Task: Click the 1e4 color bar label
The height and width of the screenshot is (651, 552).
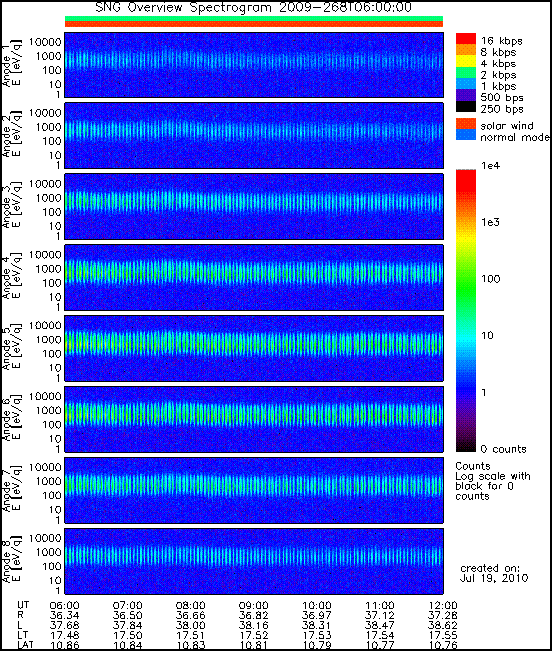Action: [491, 166]
